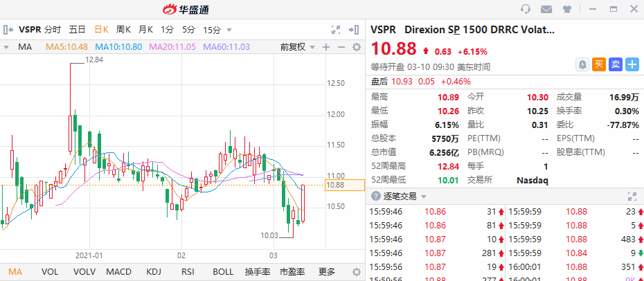Select 5分 chart period

pos(189,30)
